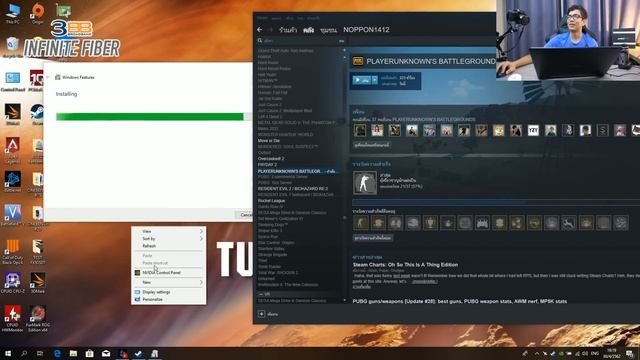Screen dimensions: 640x360
Task: Open the 3DMark shortcut beside CPU-Z
Action: (x=38, y=283)
